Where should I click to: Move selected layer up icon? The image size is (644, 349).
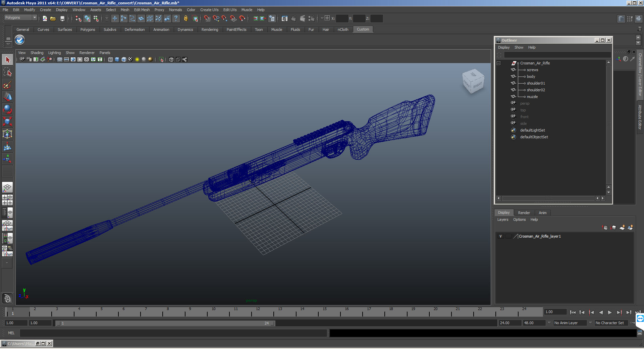tap(605, 228)
